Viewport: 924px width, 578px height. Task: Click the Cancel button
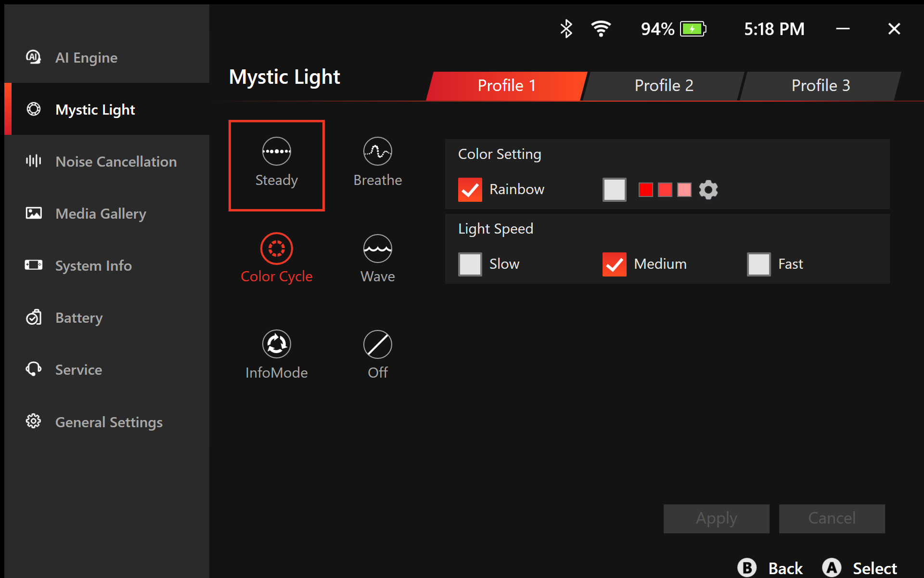[x=832, y=518]
